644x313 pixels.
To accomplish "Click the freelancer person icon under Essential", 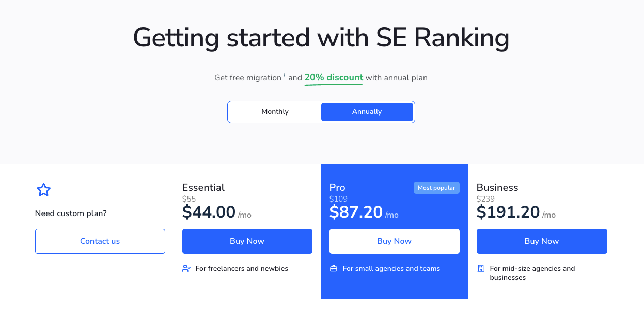I will (186, 268).
